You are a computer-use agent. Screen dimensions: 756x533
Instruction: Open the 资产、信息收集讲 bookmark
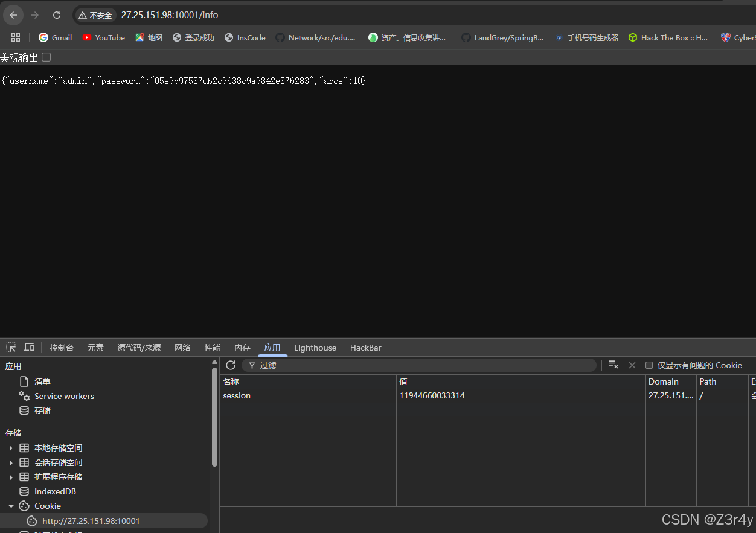(x=407, y=37)
